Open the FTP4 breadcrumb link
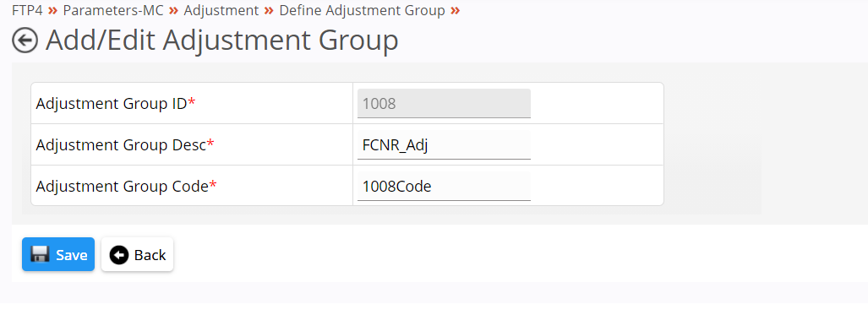 click(x=27, y=10)
